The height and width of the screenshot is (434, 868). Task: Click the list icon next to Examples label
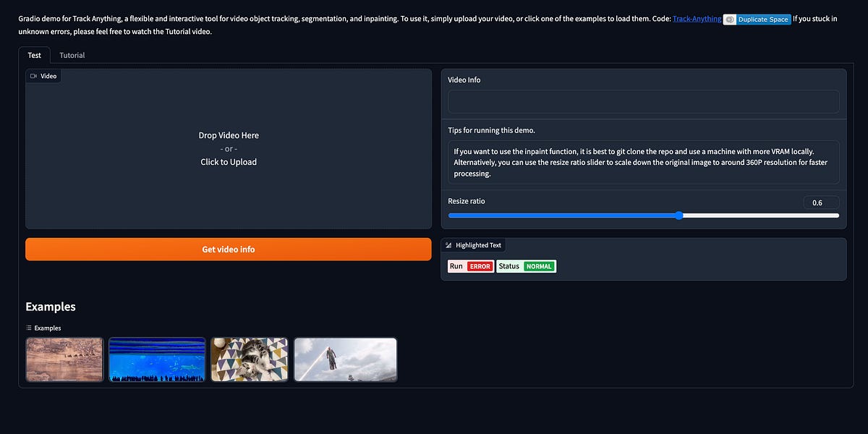pos(30,328)
